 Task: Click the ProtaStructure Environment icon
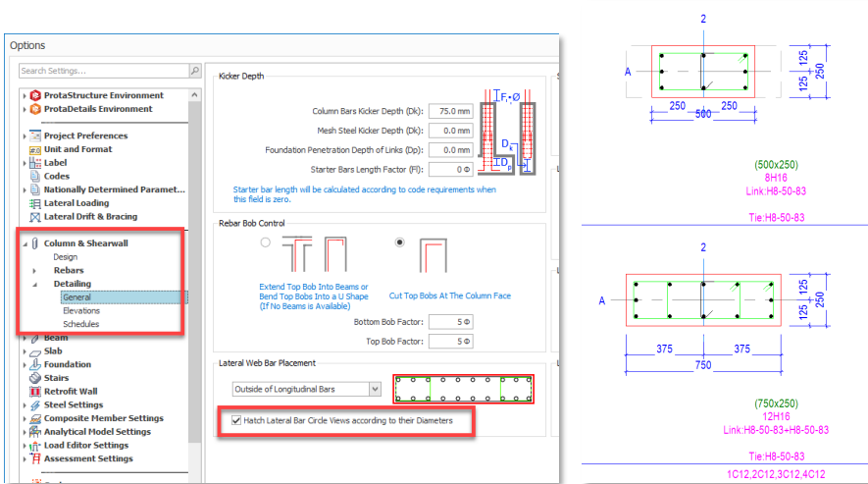coord(35,95)
